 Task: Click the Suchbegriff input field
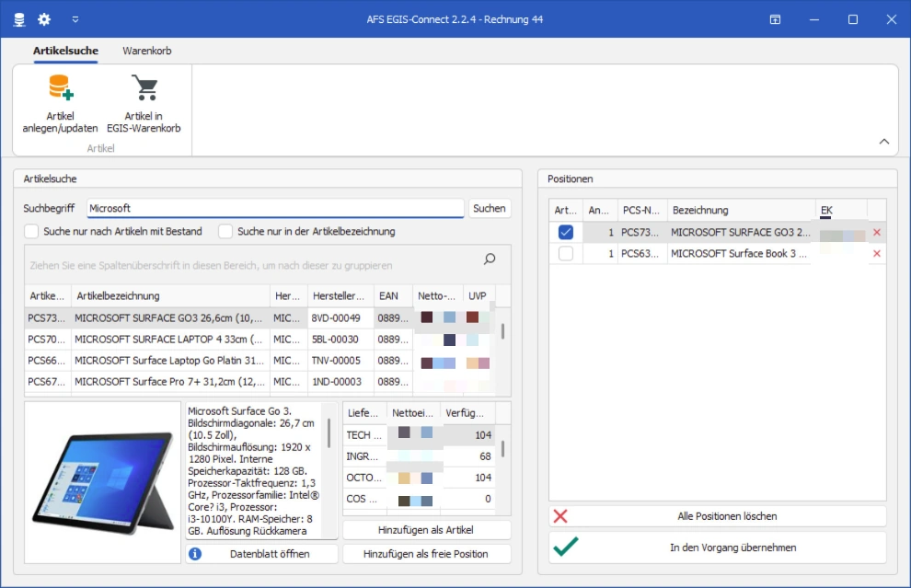click(x=275, y=208)
